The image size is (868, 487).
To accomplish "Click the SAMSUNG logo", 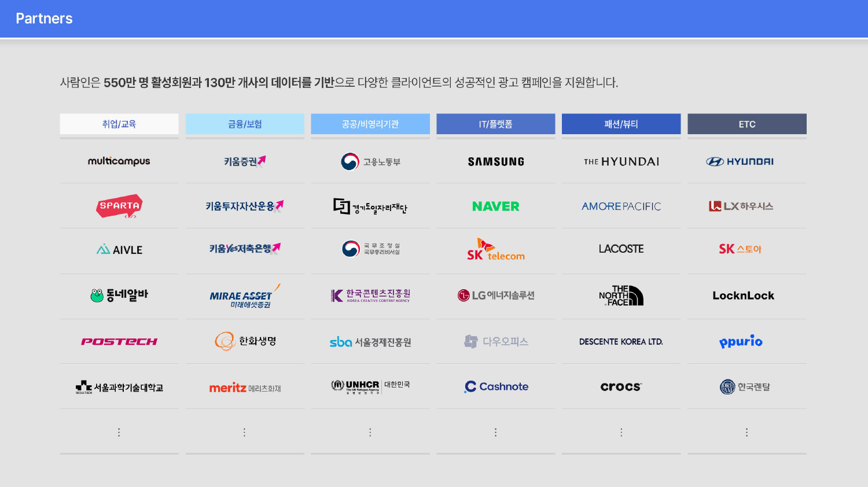I will tap(496, 162).
